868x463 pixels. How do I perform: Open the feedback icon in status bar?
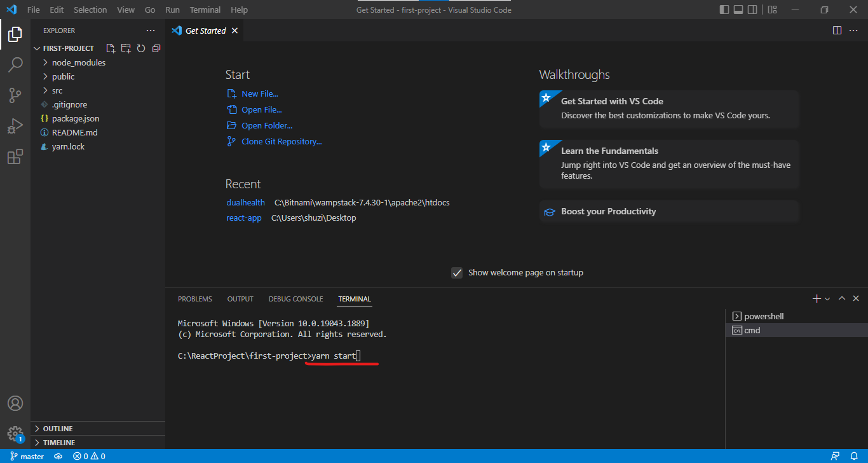(836, 456)
